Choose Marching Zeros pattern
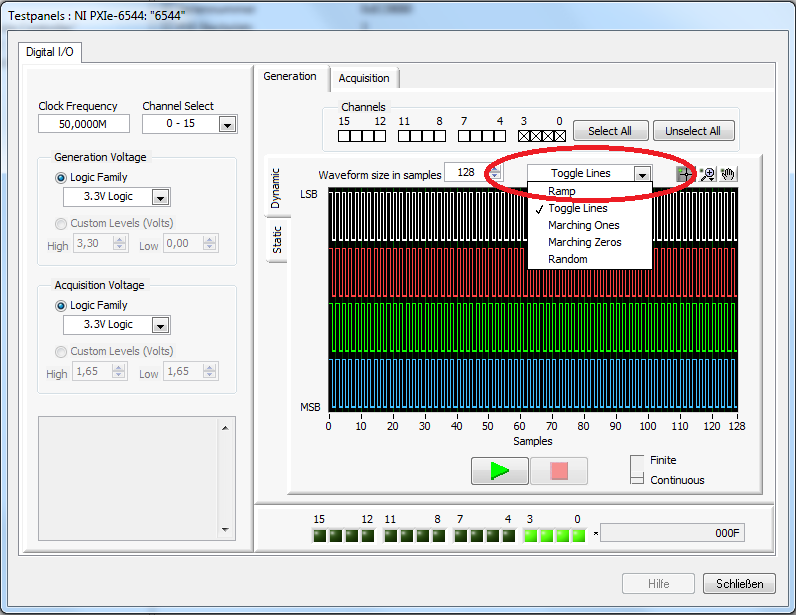 click(x=590, y=242)
